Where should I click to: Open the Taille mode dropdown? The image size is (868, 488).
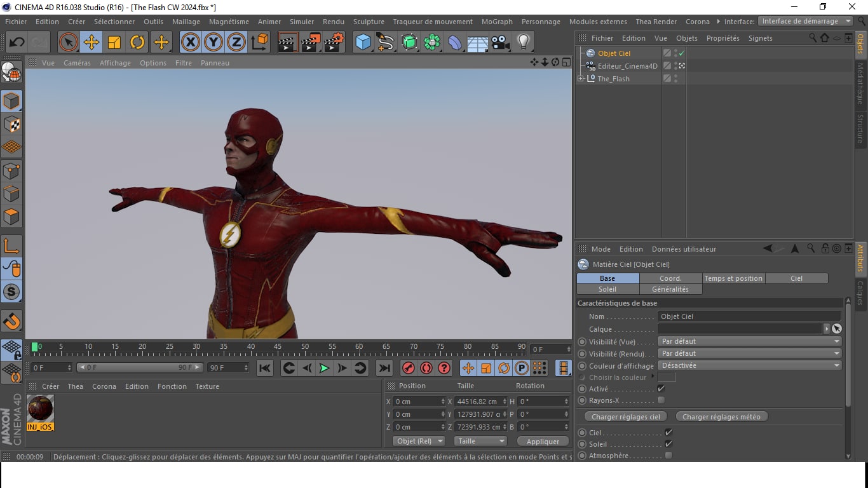coord(480,441)
